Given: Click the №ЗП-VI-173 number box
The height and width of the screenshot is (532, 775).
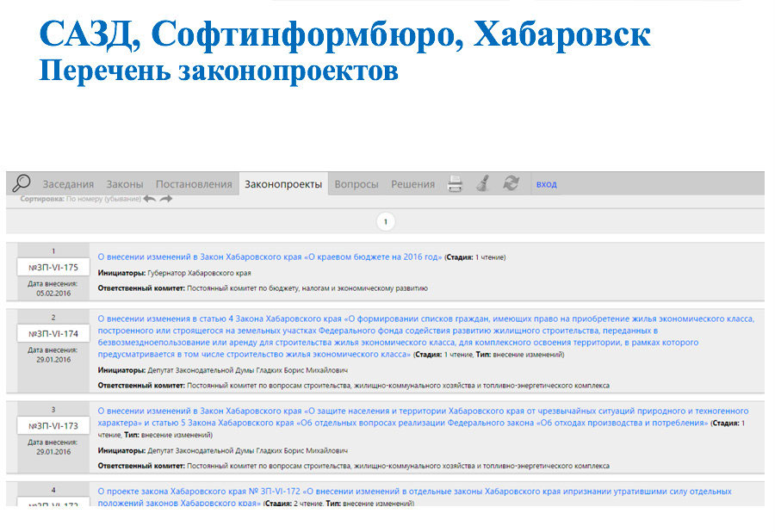Looking at the screenshot, I should pyautogui.click(x=53, y=426).
